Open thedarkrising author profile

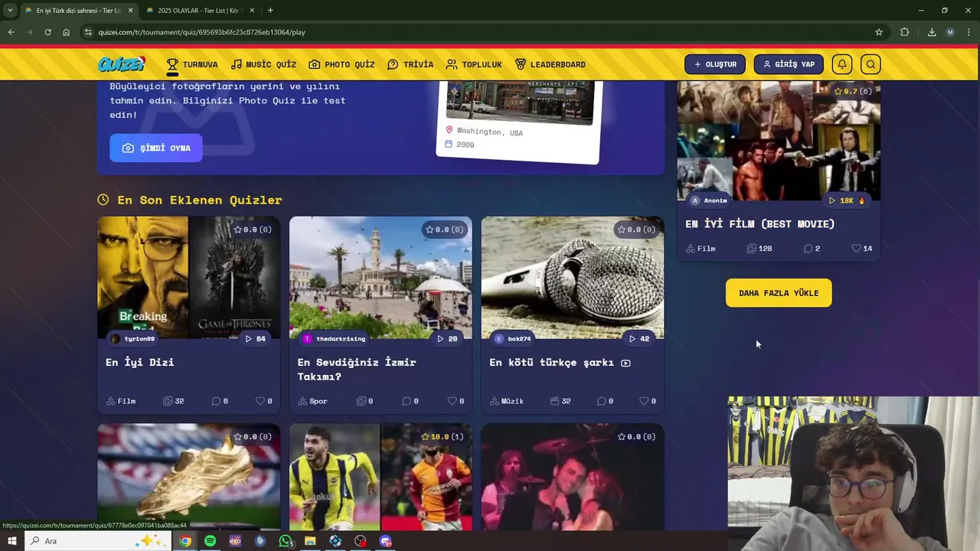point(334,338)
